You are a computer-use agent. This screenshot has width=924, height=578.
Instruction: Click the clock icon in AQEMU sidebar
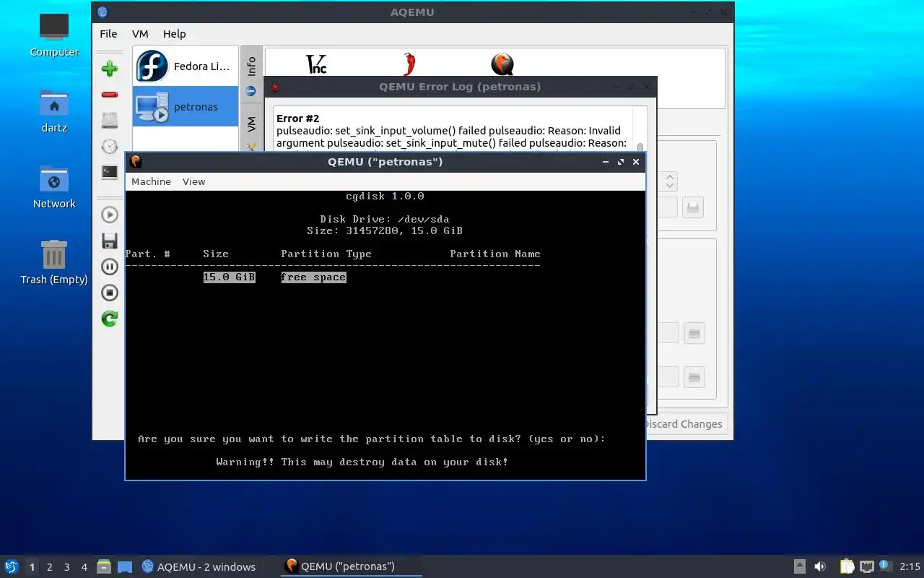tap(110, 147)
